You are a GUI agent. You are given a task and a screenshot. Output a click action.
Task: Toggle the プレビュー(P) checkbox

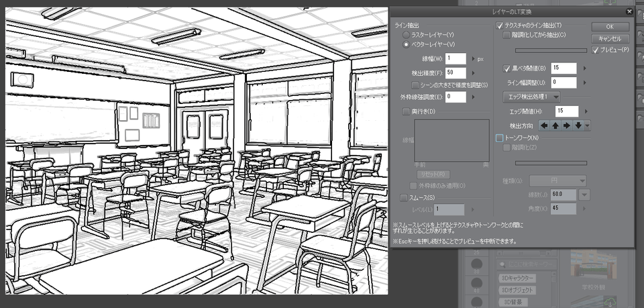tap(595, 50)
